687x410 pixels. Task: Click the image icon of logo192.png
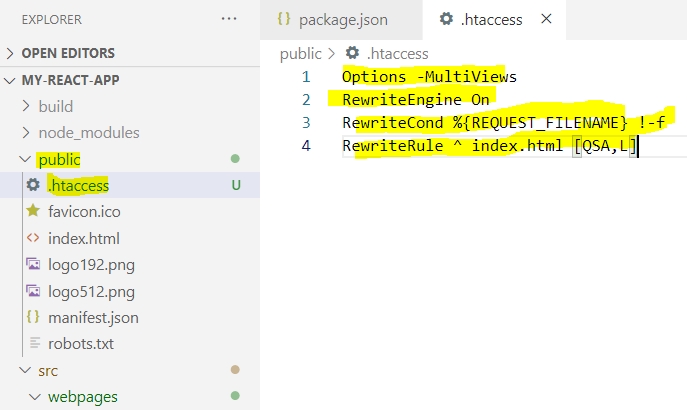pos(33,265)
